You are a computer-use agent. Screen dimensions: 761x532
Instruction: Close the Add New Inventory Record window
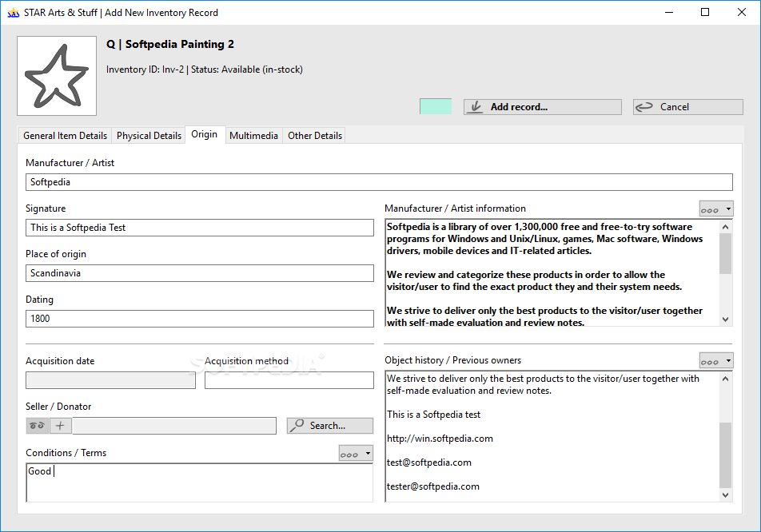(x=742, y=12)
